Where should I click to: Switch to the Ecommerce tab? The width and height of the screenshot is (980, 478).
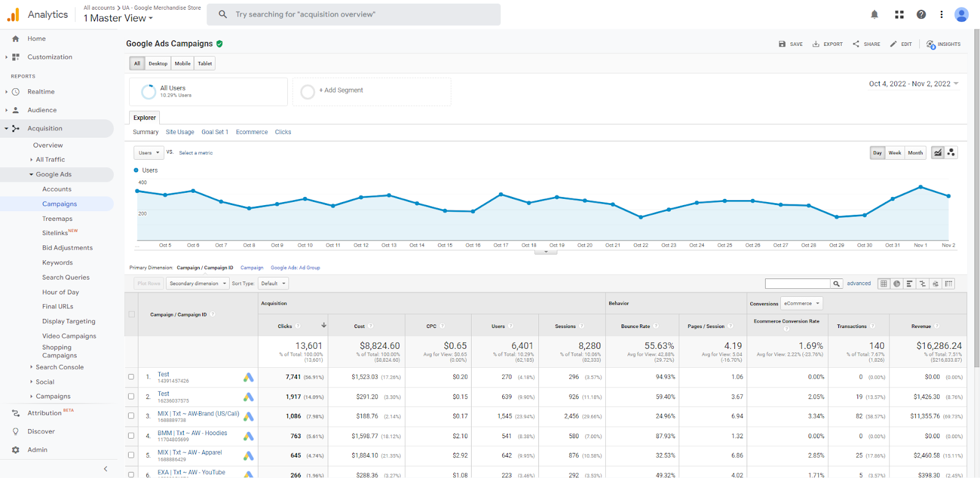[252, 132]
